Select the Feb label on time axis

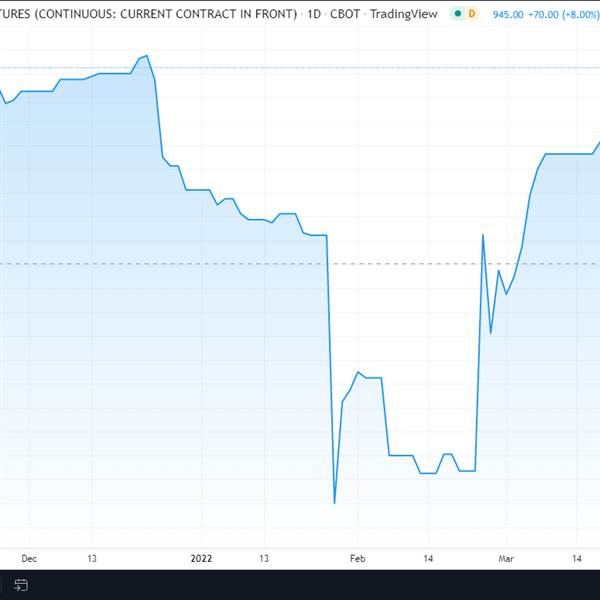[357, 558]
